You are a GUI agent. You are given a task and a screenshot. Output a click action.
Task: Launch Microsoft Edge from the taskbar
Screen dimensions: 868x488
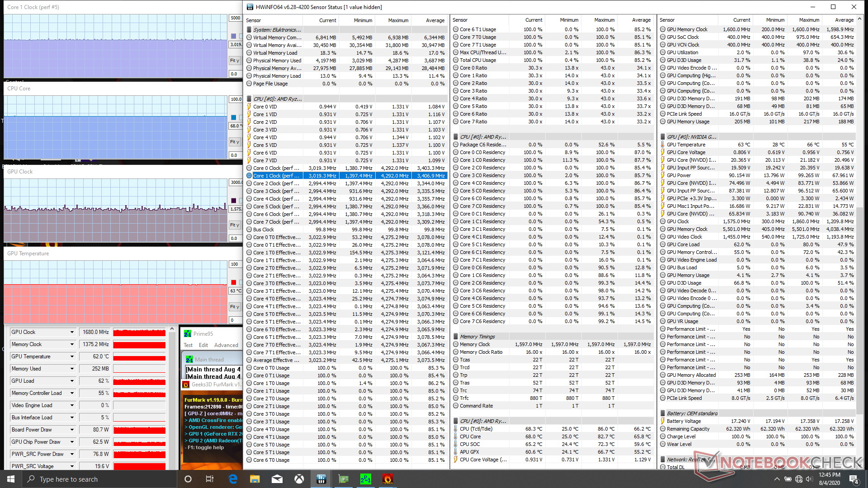(233, 479)
